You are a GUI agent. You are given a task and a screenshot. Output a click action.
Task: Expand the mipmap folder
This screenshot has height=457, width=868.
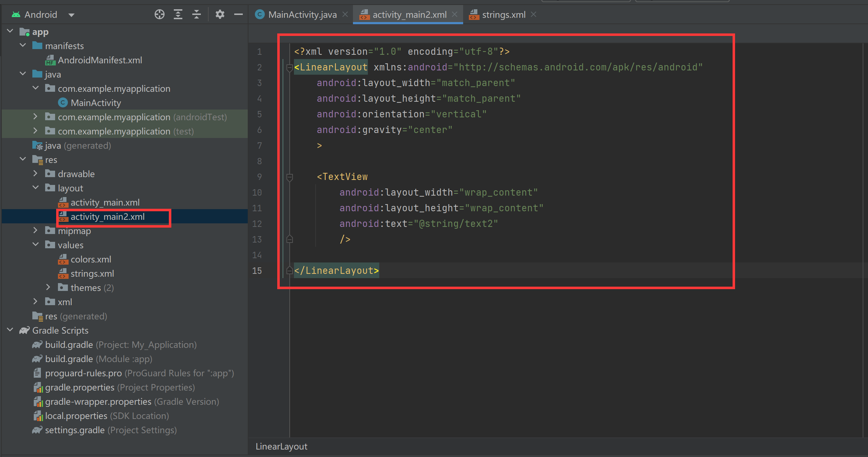pos(35,230)
